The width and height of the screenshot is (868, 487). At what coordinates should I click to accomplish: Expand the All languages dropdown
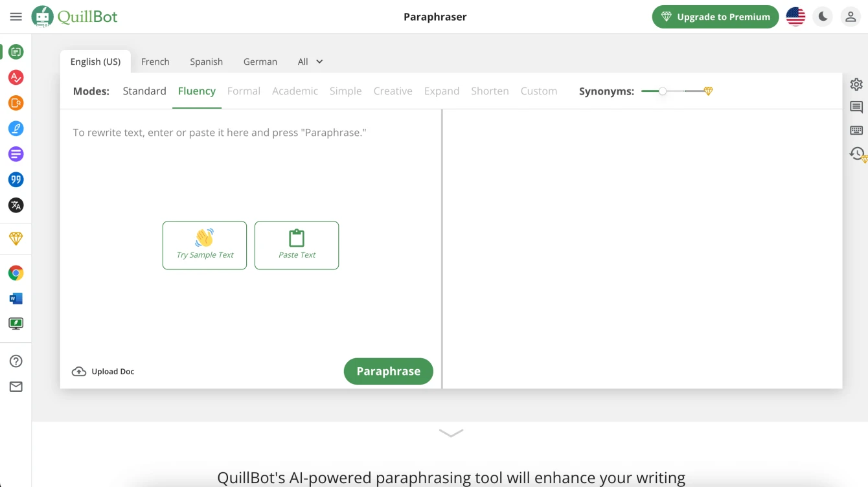click(310, 62)
